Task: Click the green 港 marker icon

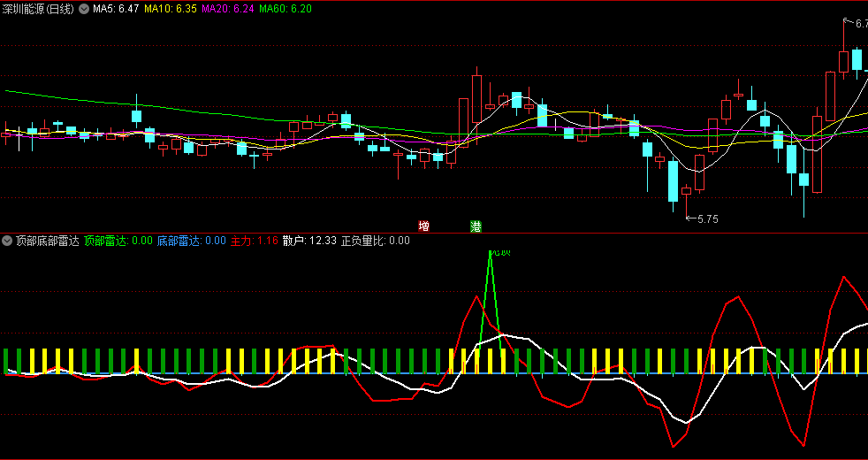Action: 476,226
